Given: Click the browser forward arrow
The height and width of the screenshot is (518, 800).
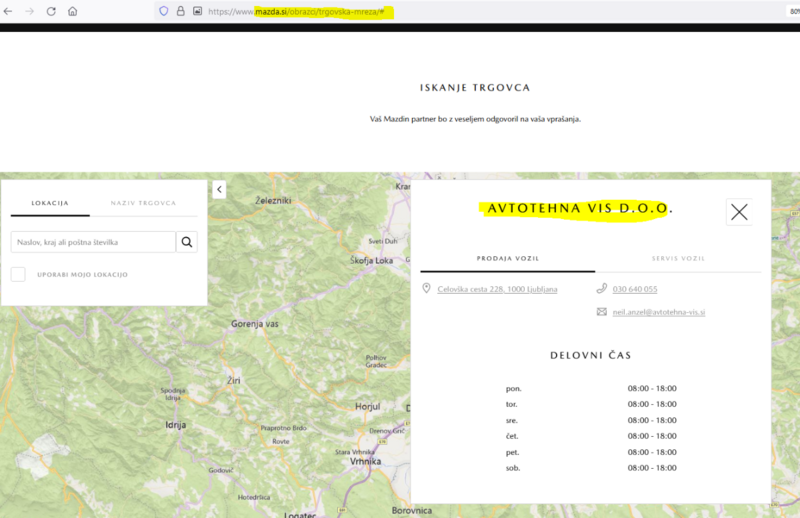Looking at the screenshot, I should coord(29,11).
